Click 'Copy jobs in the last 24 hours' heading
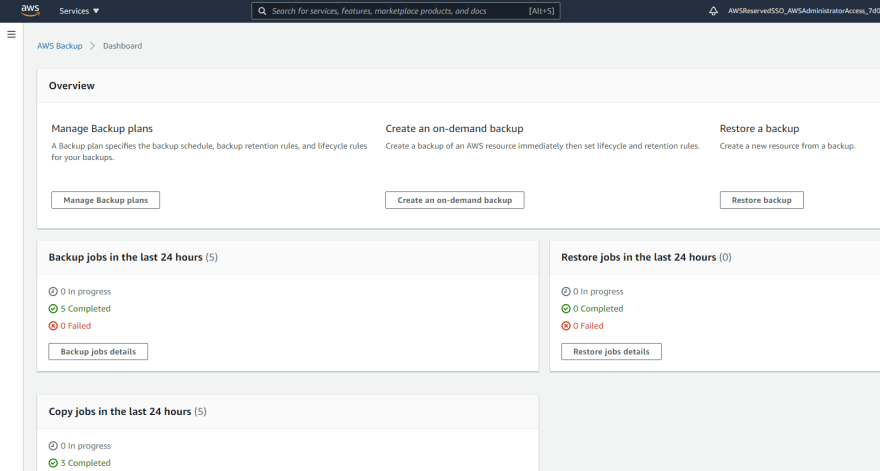Image resolution: width=880 pixels, height=471 pixels. pyautogui.click(x=120, y=411)
